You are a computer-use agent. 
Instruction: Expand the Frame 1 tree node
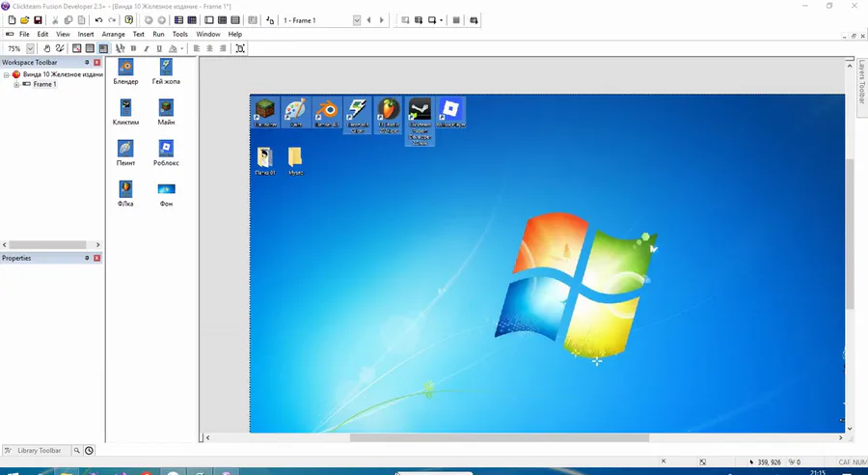coord(16,84)
